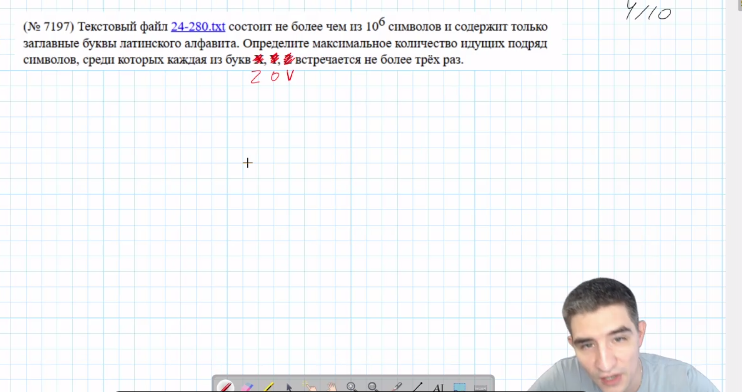Click the task number text "(№ 7197)"
The image size is (742, 392).
[x=49, y=27]
